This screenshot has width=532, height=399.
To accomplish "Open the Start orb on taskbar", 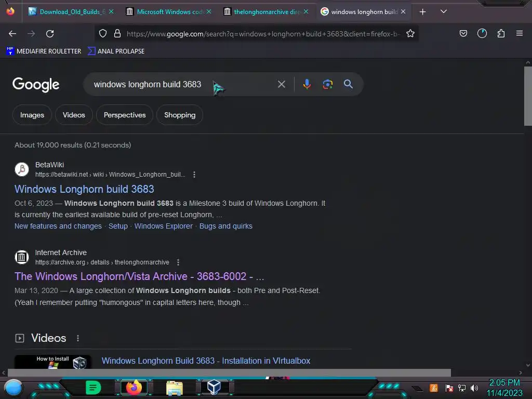I will click(14, 388).
